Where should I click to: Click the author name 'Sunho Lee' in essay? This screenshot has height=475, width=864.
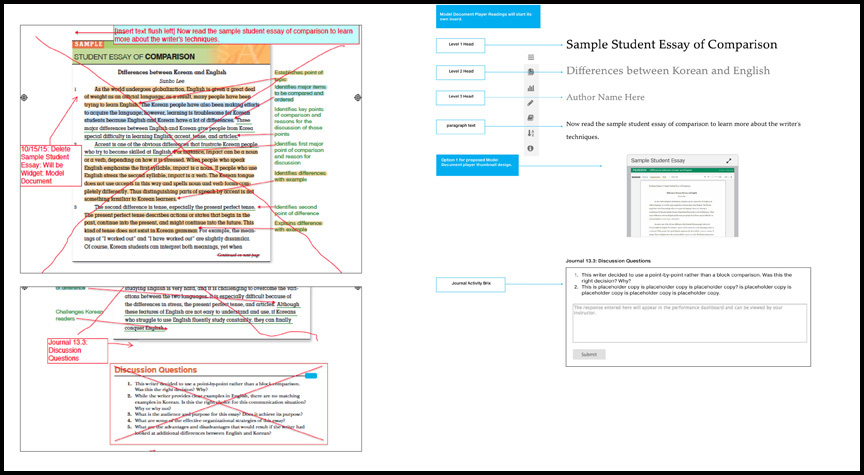(x=172, y=80)
